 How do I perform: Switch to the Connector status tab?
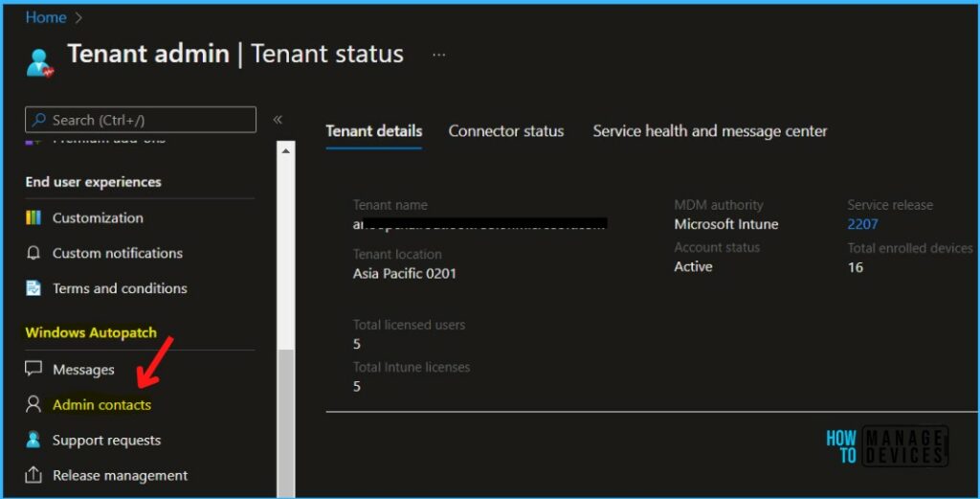(505, 130)
